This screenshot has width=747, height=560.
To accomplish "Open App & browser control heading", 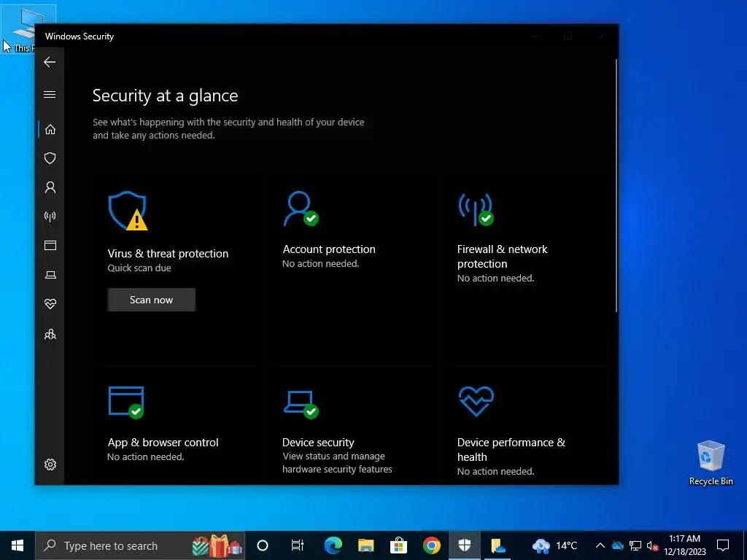I will click(163, 443).
